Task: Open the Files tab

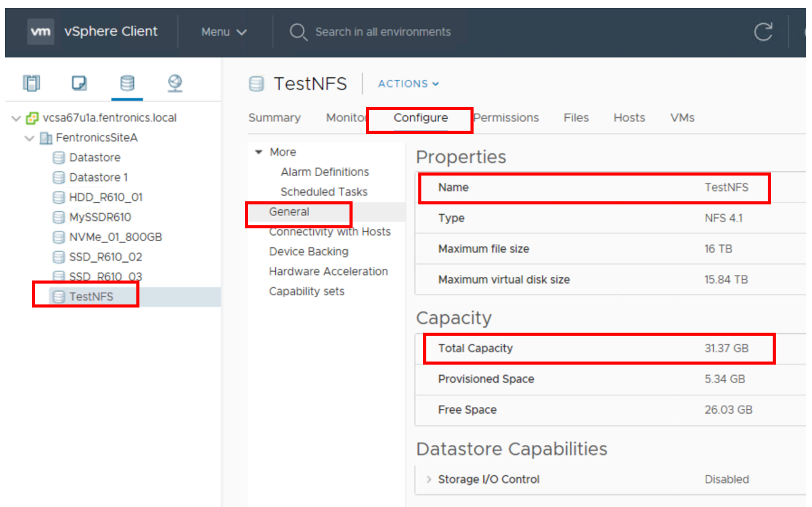Action: 576,118
